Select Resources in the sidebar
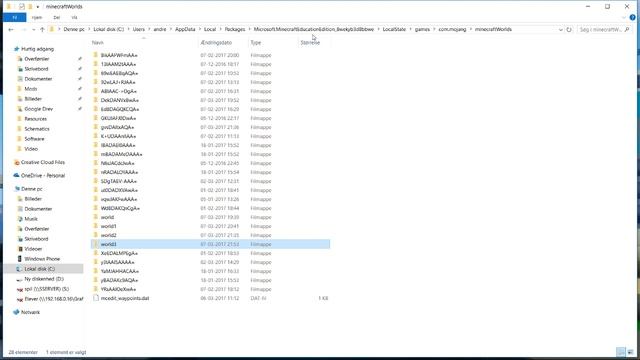 point(36,119)
